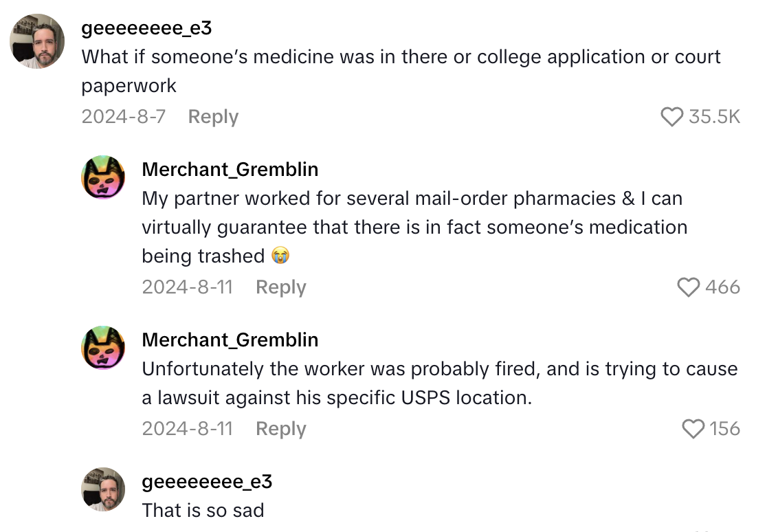Reply to the USPS lawsuit comment

[280, 429]
